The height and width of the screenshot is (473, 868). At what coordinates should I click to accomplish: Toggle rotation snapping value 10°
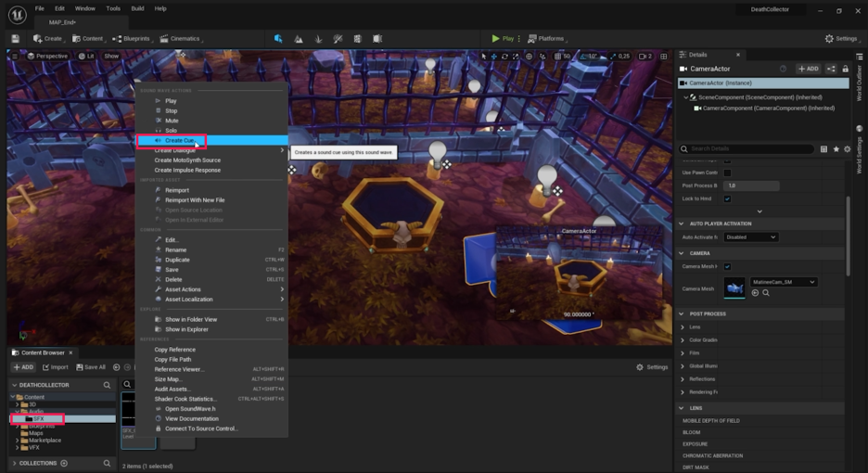pyautogui.click(x=589, y=56)
